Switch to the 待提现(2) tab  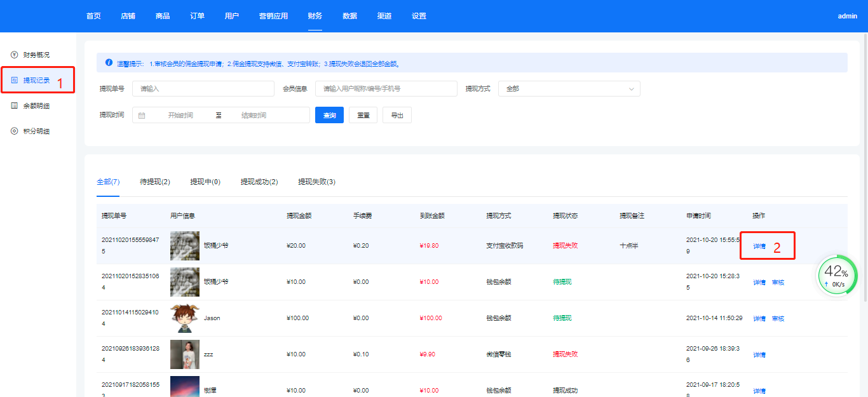[x=155, y=182]
